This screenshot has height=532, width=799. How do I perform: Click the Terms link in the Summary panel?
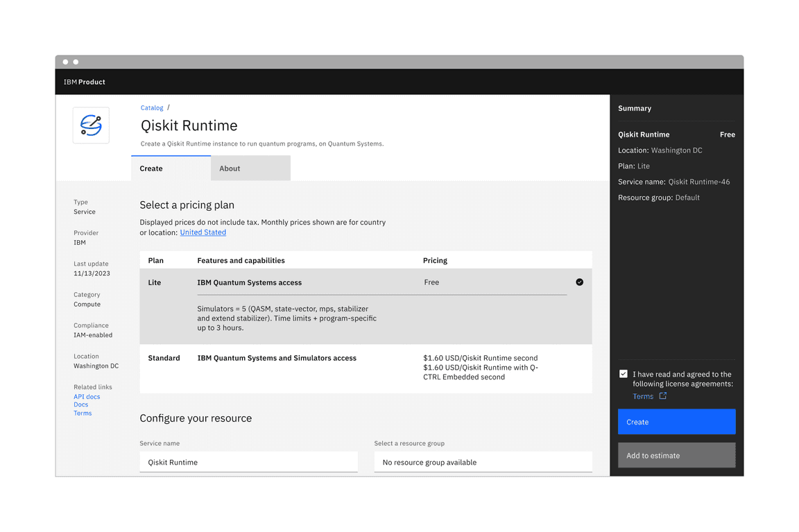point(642,396)
